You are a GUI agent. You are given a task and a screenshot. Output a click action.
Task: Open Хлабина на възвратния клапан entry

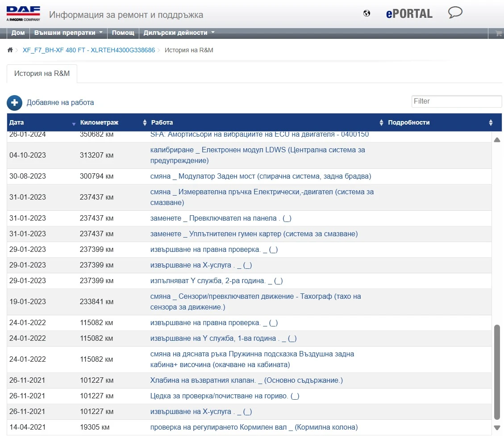246,380
